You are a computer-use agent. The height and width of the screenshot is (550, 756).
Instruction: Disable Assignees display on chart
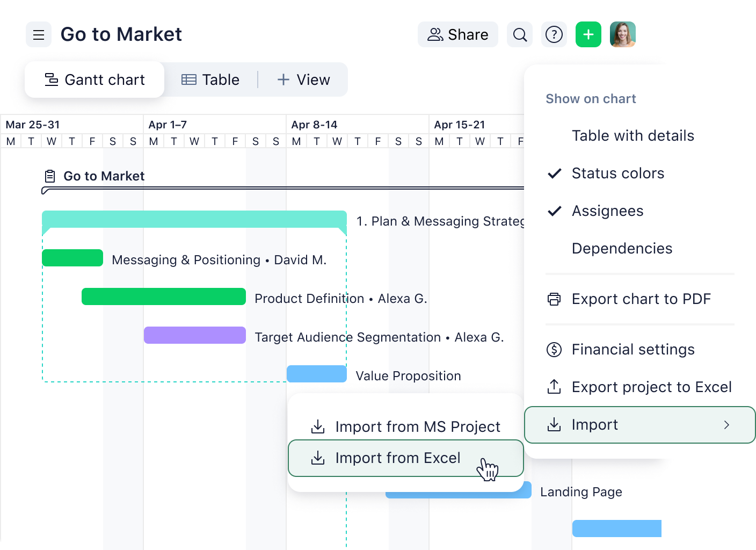click(x=607, y=211)
